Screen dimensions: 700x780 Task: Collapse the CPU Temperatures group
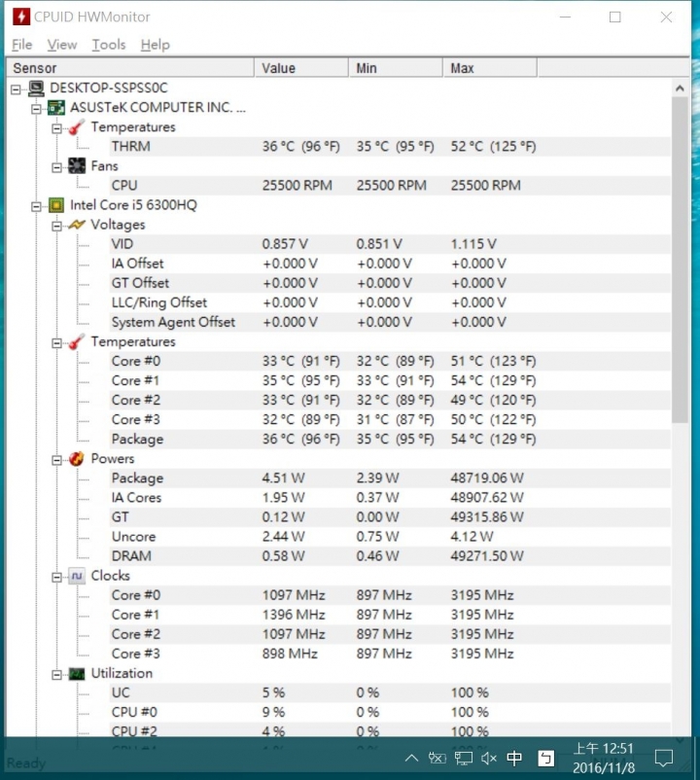coord(56,343)
